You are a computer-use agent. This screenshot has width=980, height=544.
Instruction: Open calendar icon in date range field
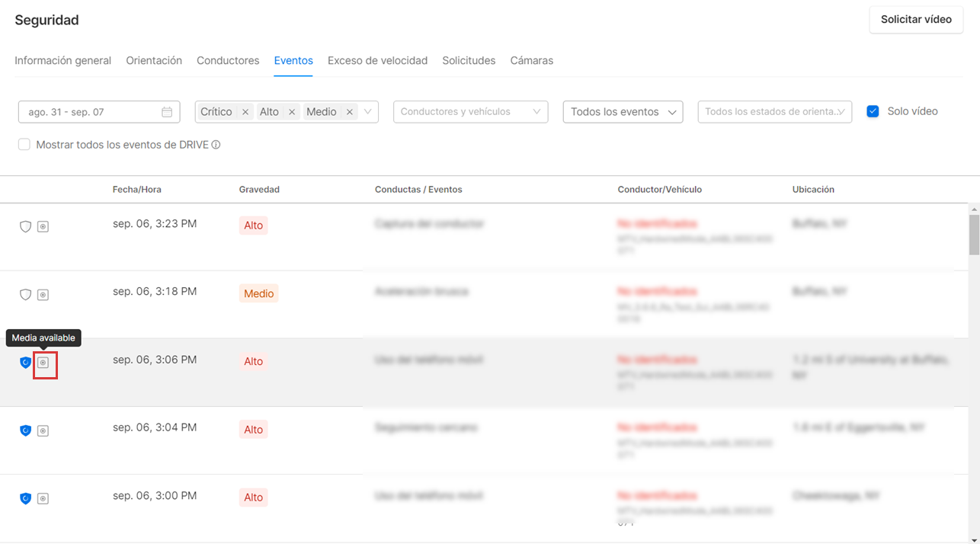click(167, 112)
